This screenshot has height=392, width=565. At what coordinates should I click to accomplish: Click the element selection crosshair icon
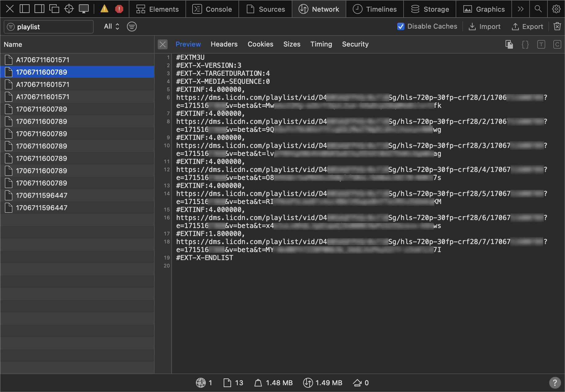69,9
